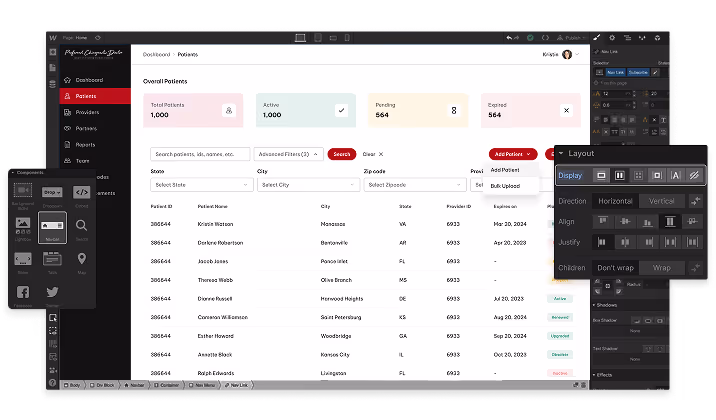The width and height of the screenshot is (716, 420).
Task: Justify flex items to start
Action: (602, 242)
